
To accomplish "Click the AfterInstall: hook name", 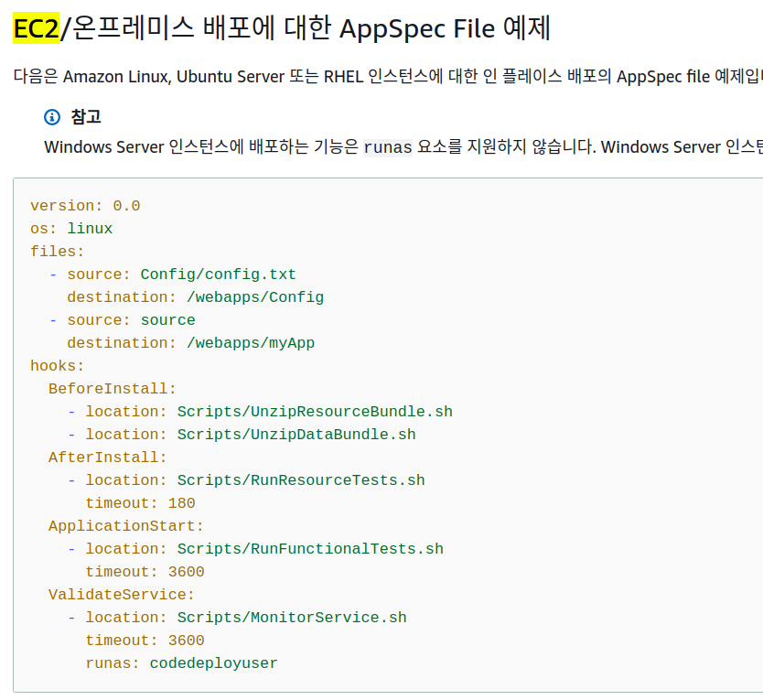I will click(108, 458).
